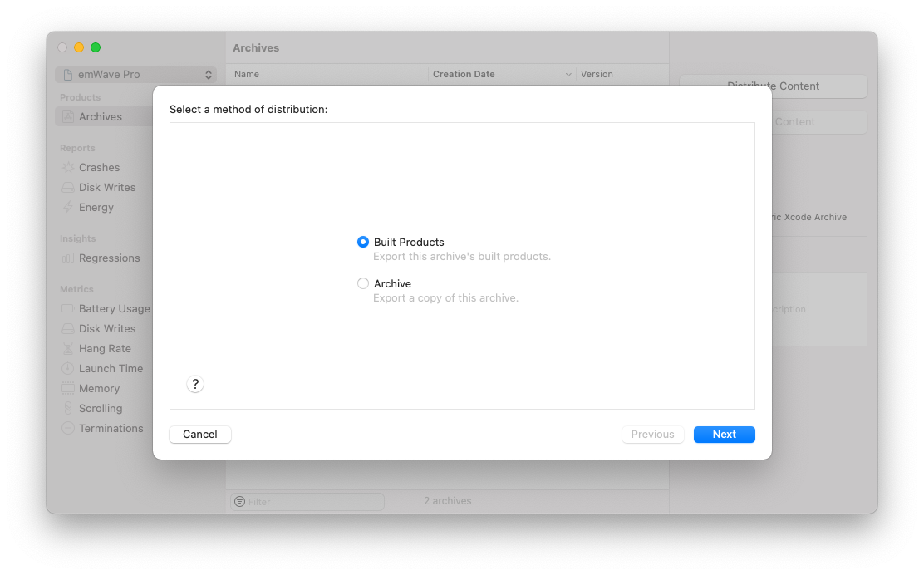
Task: Click the Distribute Content button
Action: tap(773, 86)
